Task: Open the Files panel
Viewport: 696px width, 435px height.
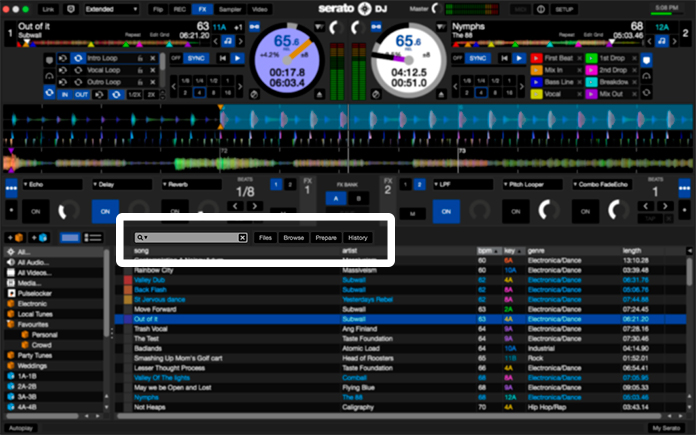Action: click(265, 238)
